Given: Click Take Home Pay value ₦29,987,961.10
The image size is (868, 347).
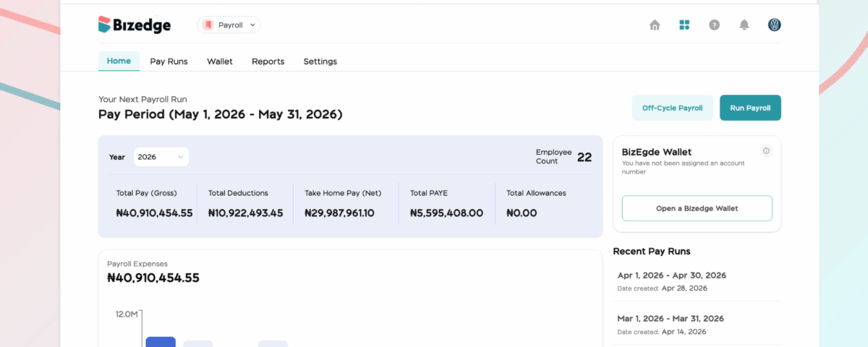Looking at the screenshot, I should click(x=339, y=213).
